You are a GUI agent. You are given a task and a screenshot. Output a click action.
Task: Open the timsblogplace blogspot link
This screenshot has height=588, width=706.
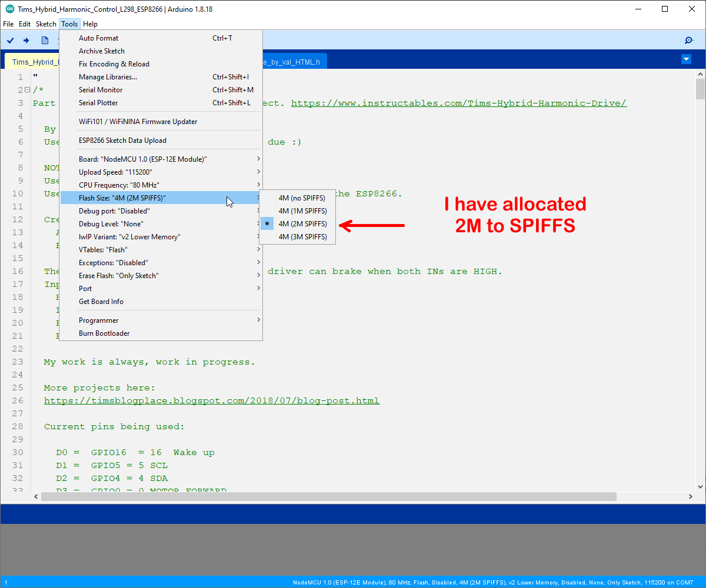[212, 400]
